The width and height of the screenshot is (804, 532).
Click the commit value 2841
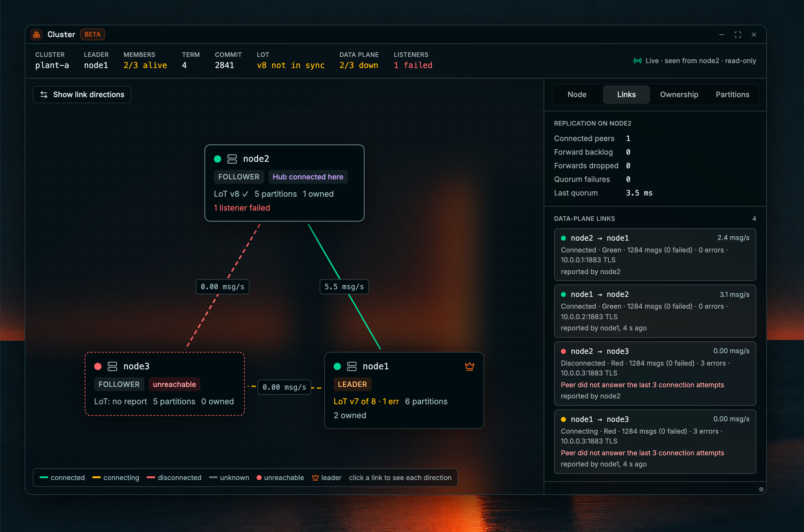click(224, 65)
